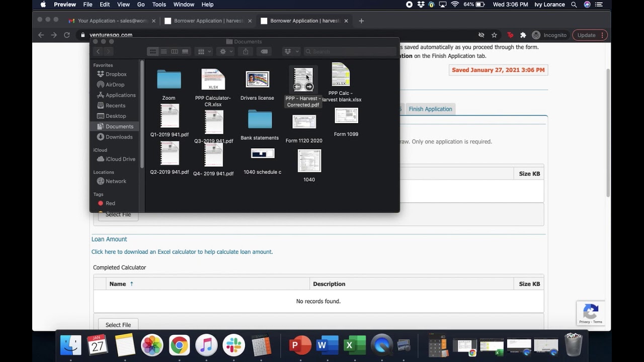Click the Finder Search field
This screenshot has width=644, height=362.
350,51
